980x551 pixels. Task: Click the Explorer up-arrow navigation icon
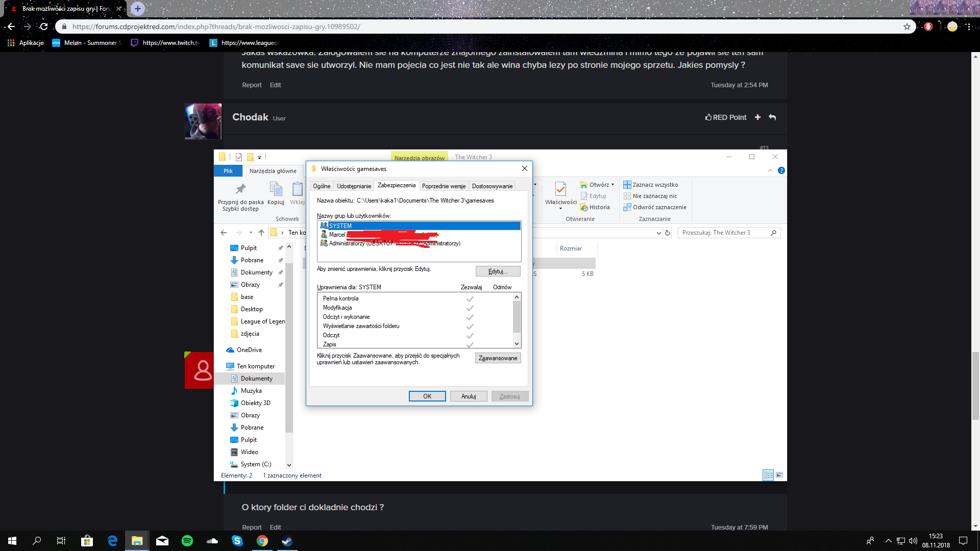261,233
